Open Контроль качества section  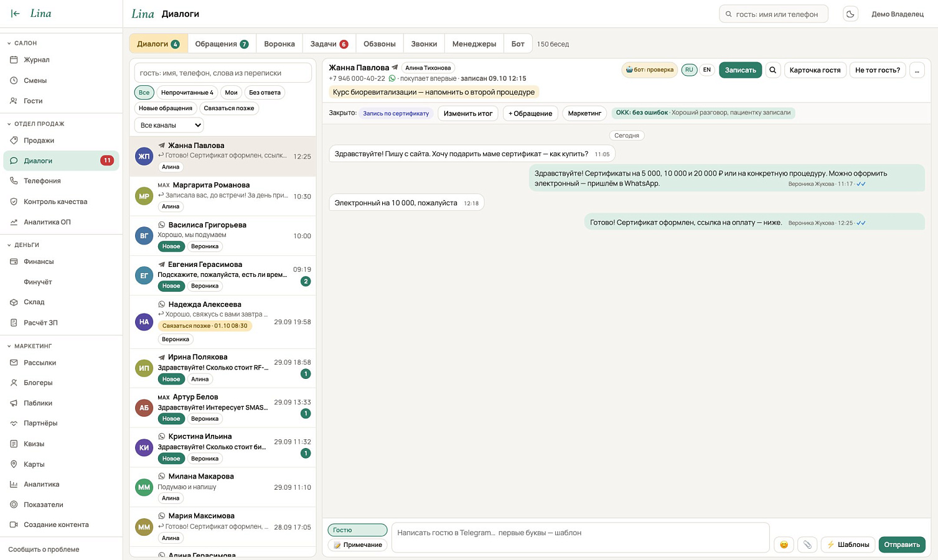coord(61,202)
